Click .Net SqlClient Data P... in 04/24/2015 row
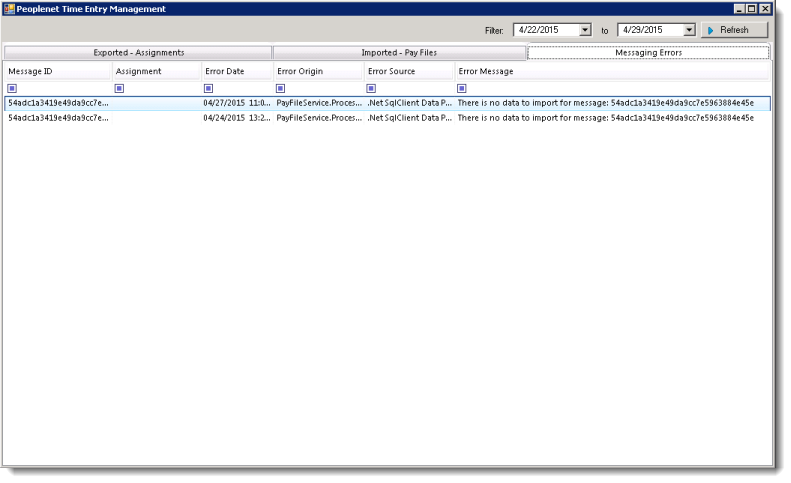This screenshot has width=791, height=483. tap(410, 118)
